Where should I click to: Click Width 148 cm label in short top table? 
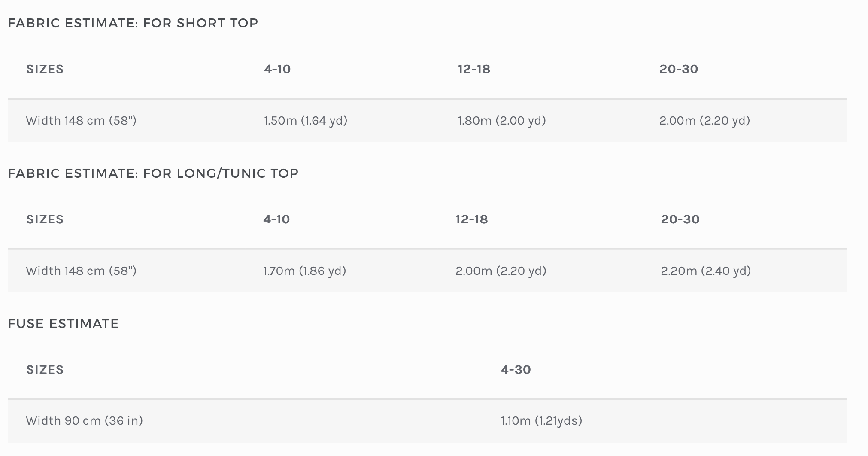pyautogui.click(x=81, y=120)
